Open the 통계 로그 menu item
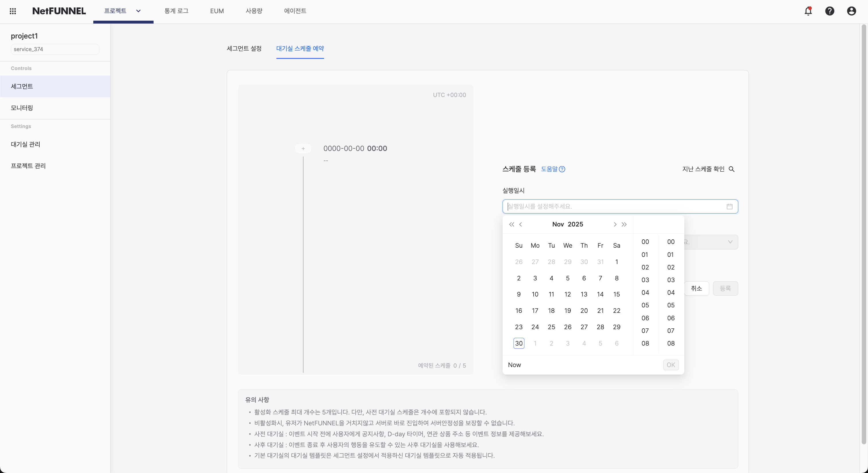This screenshot has height=473, width=868. tap(176, 11)
